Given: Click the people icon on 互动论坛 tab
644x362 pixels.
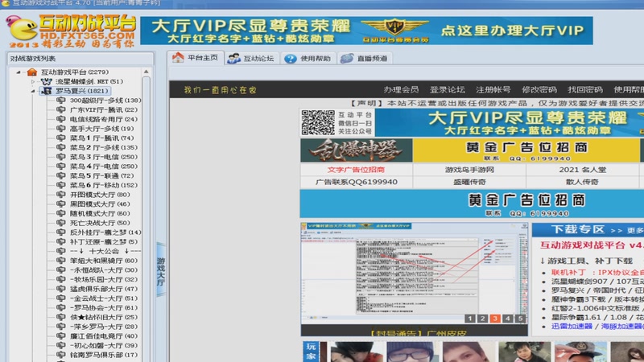Looking at the screenshot, I should [233, 58].
